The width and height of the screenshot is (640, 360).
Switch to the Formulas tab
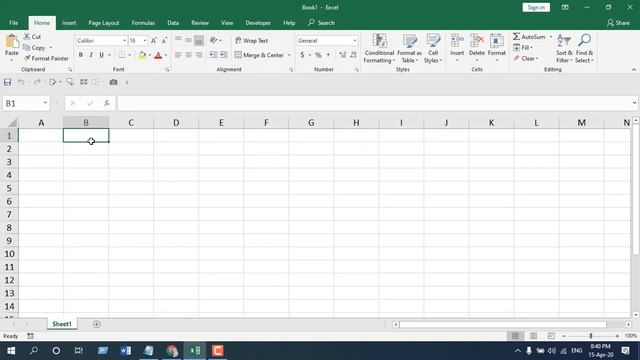143,23
